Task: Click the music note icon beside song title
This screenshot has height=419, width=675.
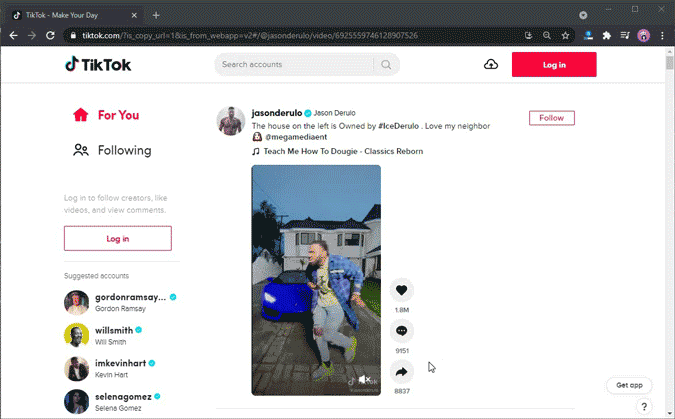Action: point(256,151)
